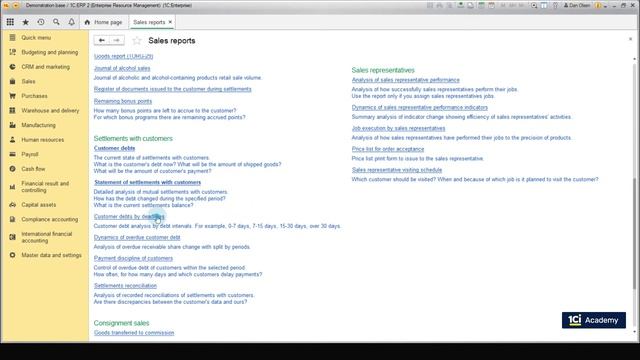Open the Cash flow section
This screenshot has height=360, width=640.
point(33,169)
